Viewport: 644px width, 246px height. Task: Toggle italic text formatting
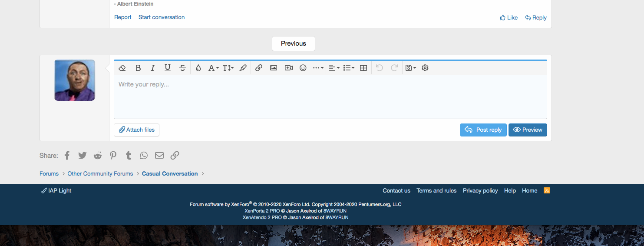(152, 68)
